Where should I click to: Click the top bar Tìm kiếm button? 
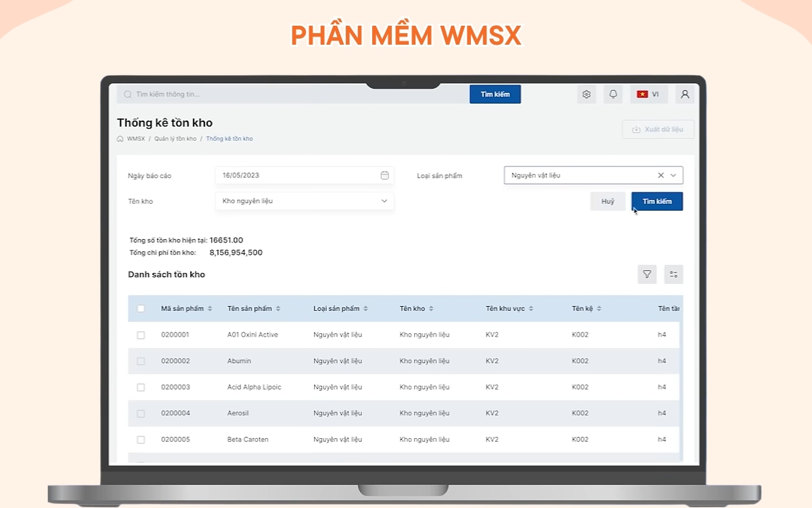pyautogui.click(x=495, y=94)
